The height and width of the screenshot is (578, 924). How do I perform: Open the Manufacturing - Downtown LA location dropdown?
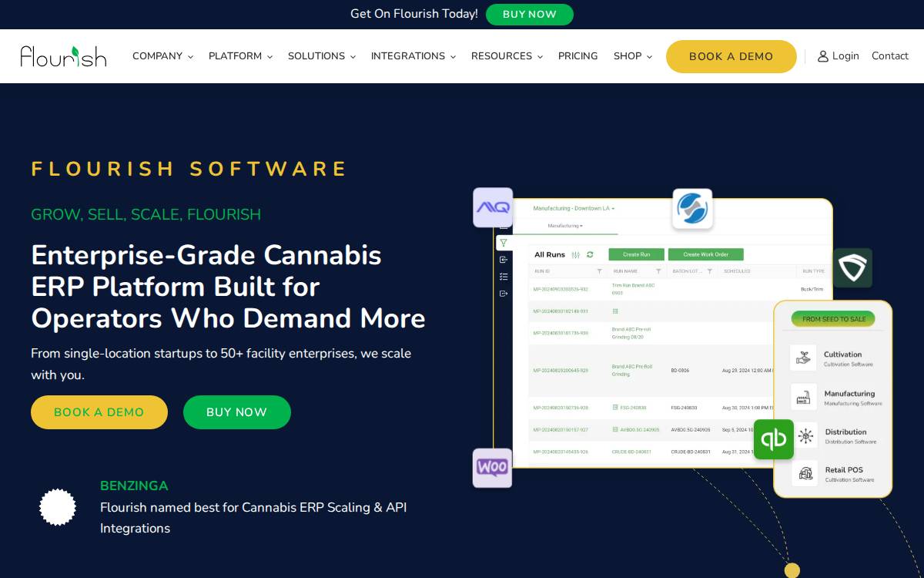(574, 209)
